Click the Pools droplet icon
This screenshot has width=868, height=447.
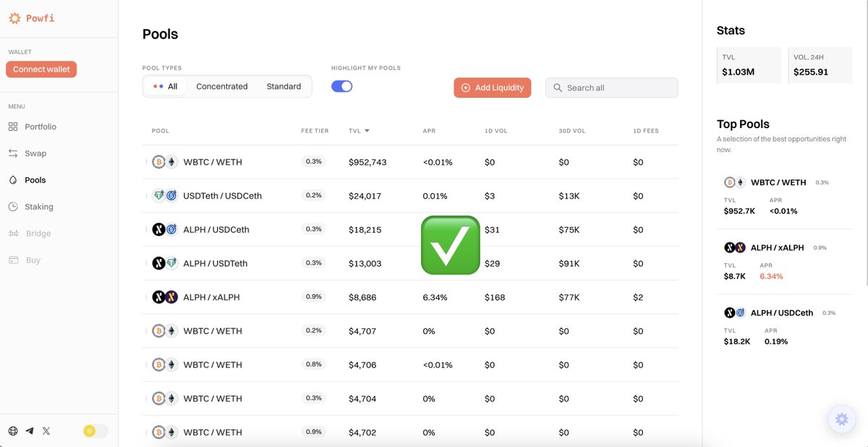pyautogui.click(x=13, y=180)
